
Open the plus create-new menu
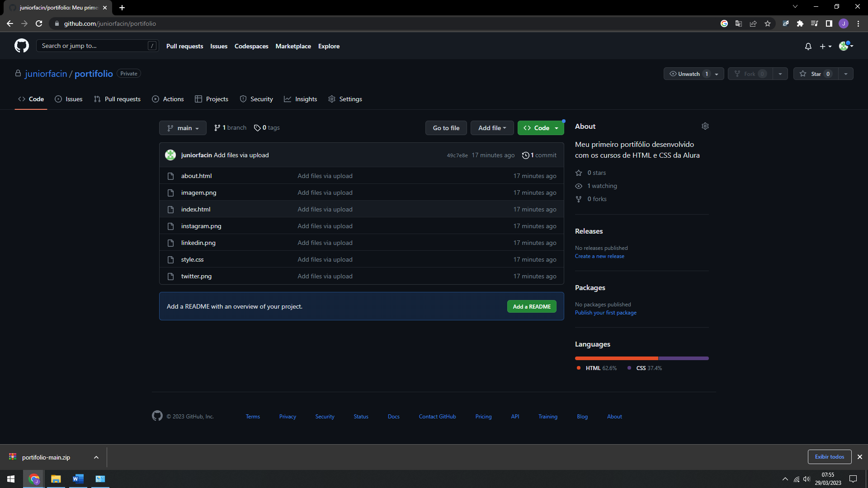point(826,47)
